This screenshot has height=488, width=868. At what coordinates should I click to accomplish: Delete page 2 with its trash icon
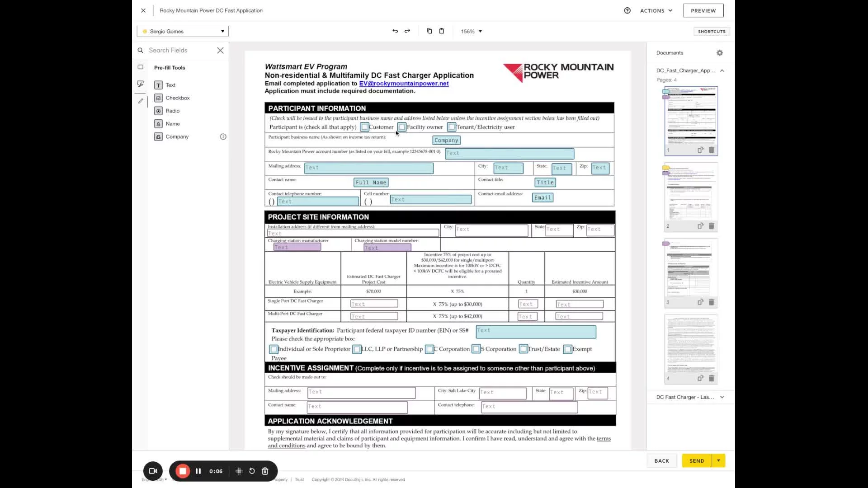(711, 226)
